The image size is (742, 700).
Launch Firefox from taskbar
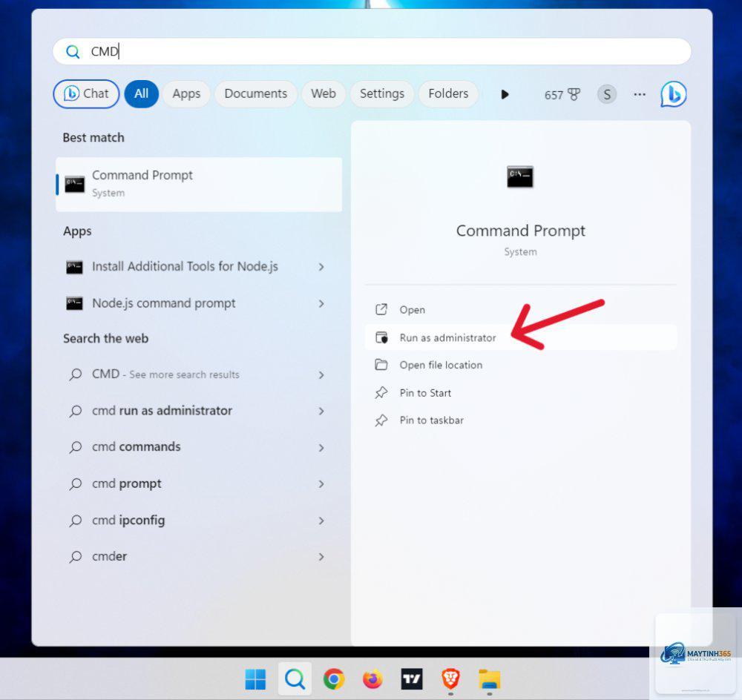[373, 680]
